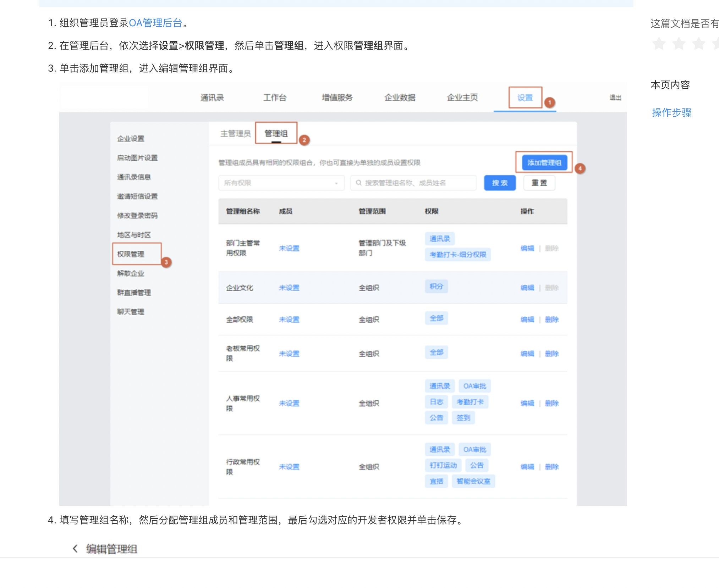Select 企业设置 in the sidebar

click(131, 138)
